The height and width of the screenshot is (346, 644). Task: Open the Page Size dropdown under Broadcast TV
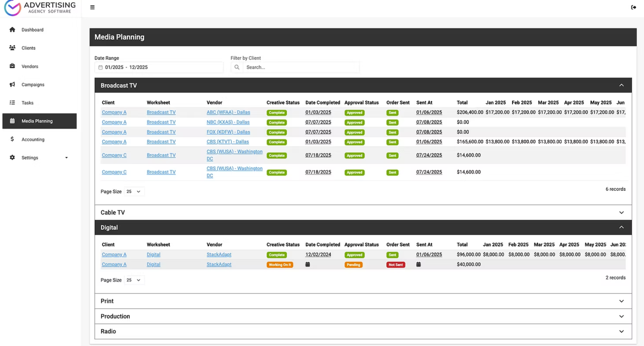tap(134, 191)
